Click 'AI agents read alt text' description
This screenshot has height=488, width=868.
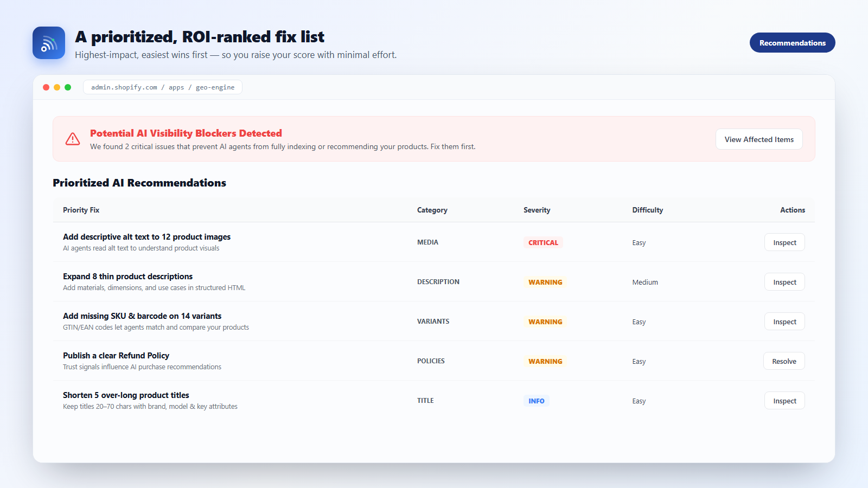pos(141,248)
